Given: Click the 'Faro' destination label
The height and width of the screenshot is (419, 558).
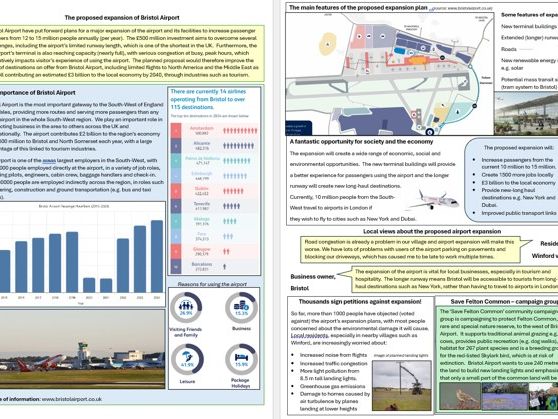Looking at the screenshot, I should pos(202,234).
